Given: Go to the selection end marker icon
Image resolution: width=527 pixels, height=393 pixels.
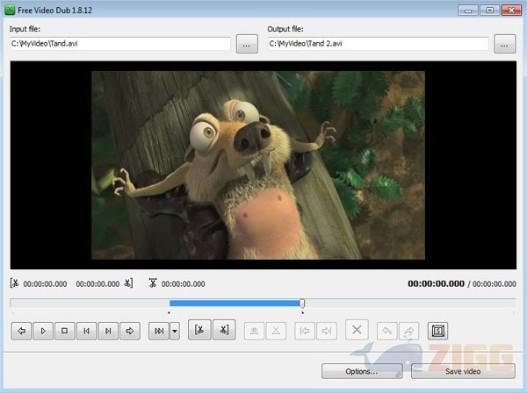Looking at the screenshot, I should (326, 331).
